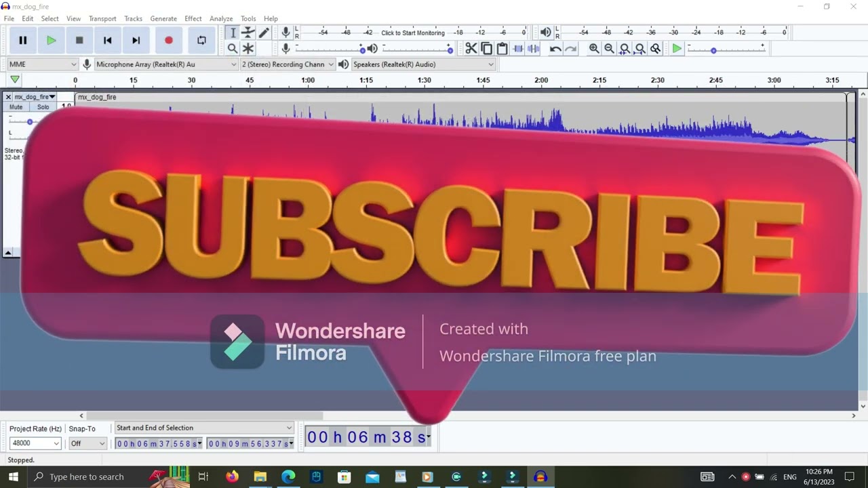868x488 pixels.
Task: Click the Play-at-speed green arrow
Action: click(x=677, y=48)
